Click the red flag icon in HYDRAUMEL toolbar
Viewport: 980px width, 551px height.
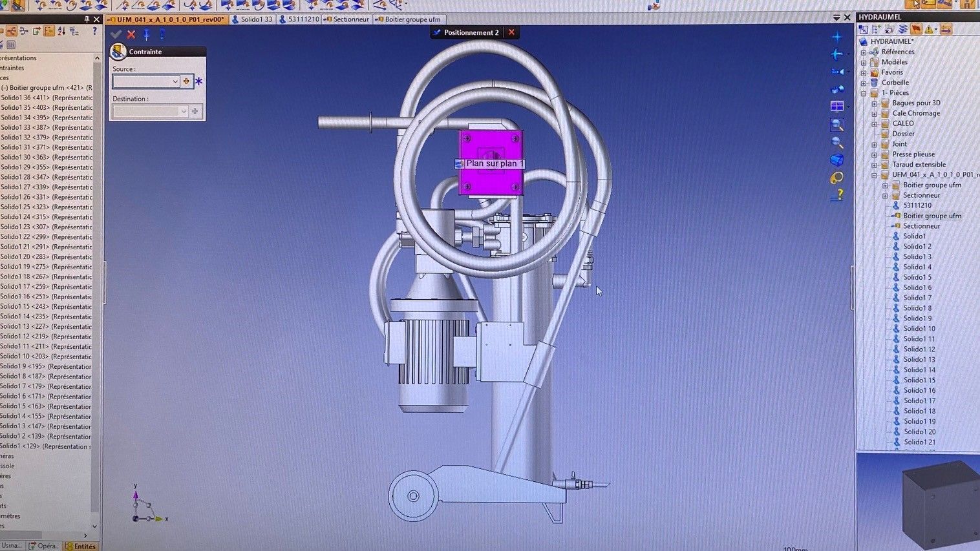pos(916,29)
